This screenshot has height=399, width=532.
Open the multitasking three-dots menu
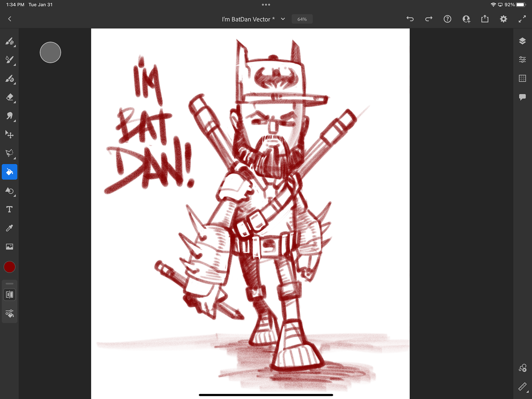point(266,4)
